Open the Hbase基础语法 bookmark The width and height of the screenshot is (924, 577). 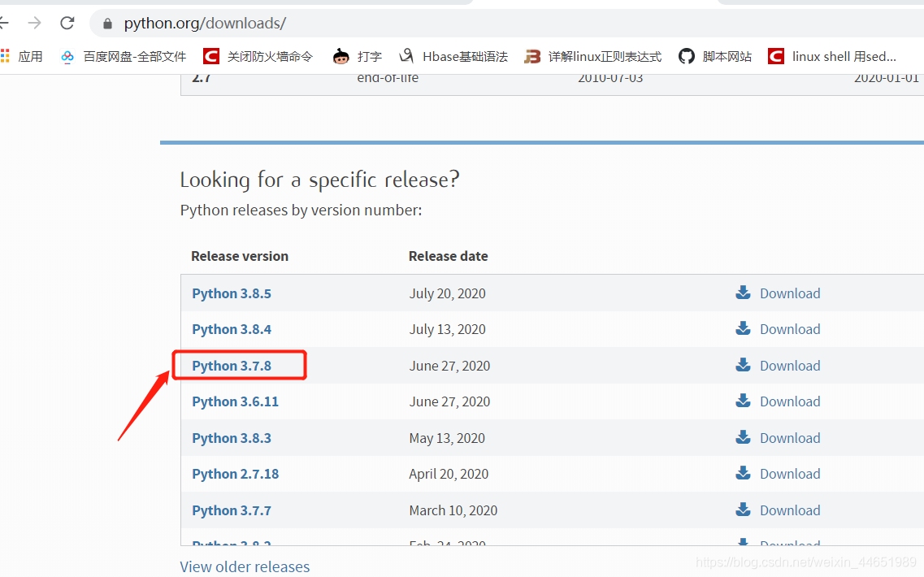coord(453,57)
